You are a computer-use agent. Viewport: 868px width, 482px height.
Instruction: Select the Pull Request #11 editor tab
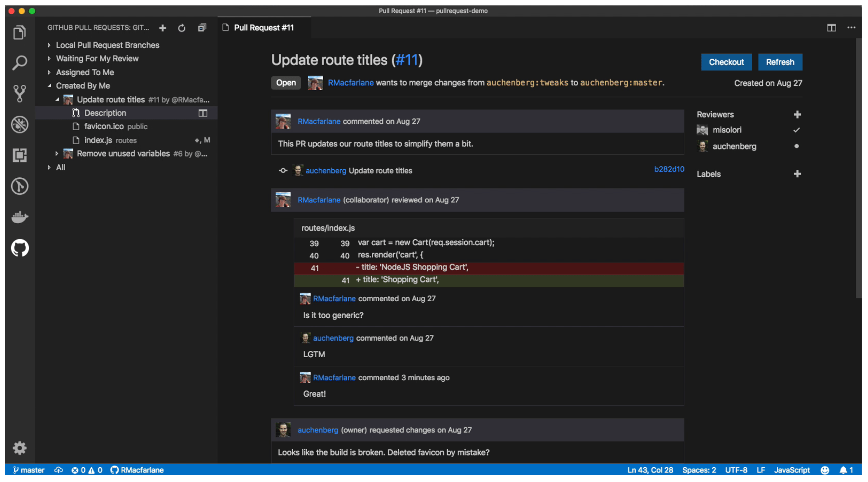click(264, 28)
